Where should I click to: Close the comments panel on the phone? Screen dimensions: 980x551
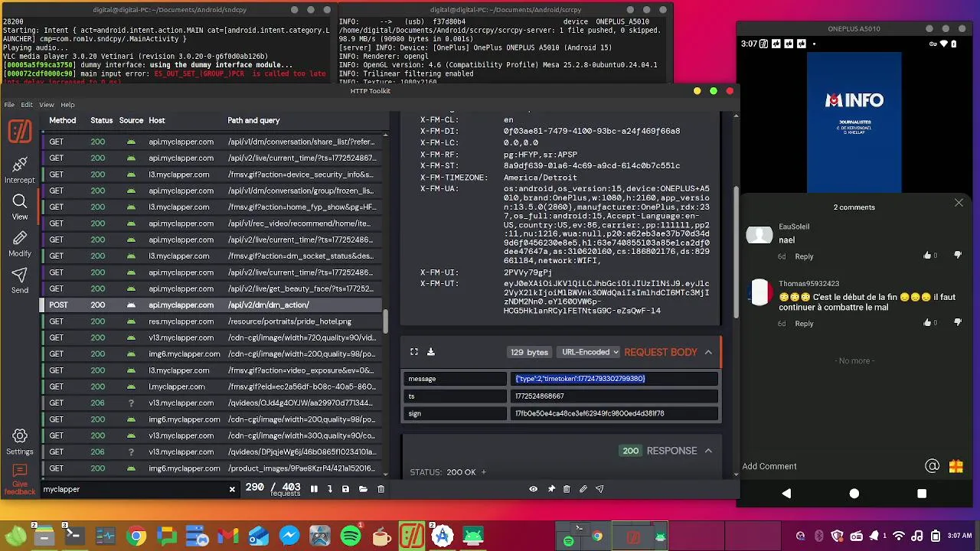coord(959,203)
